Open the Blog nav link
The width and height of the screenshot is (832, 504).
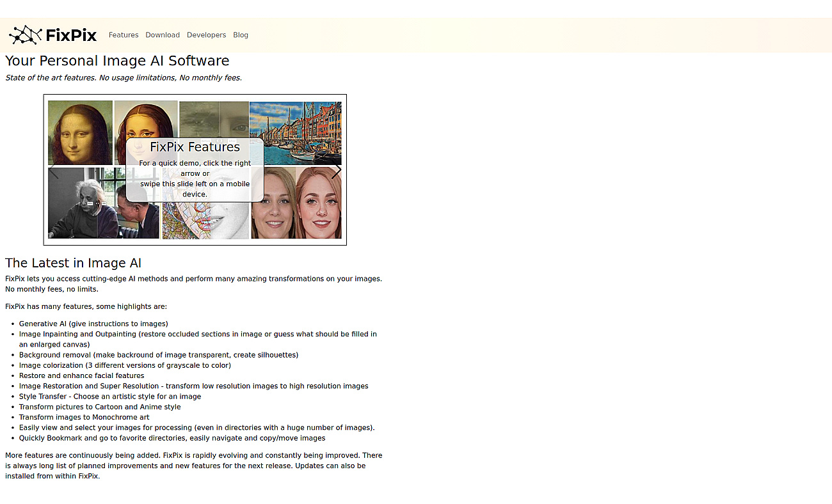pos(241,35)
